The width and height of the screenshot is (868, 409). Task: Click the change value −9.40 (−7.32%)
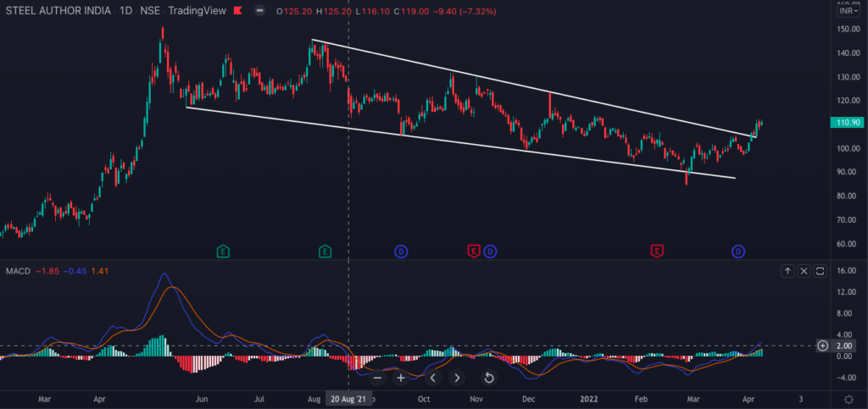(x=465, y=11)
